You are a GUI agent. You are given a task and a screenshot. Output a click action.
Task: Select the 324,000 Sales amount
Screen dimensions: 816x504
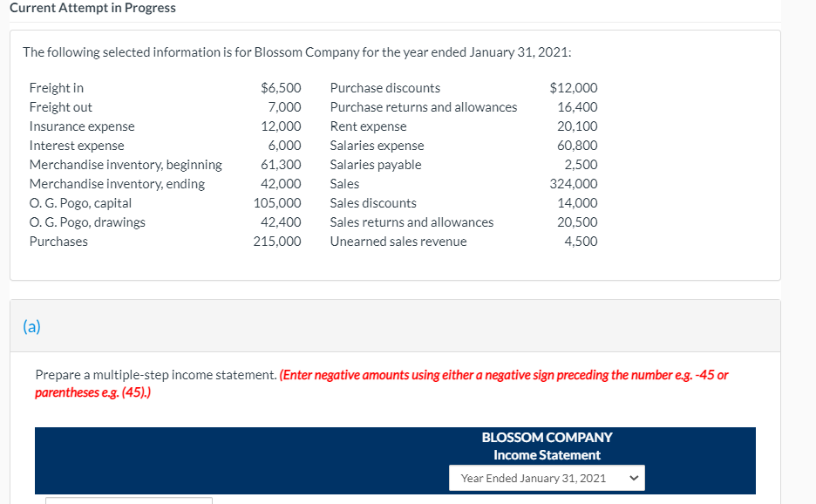573,184
